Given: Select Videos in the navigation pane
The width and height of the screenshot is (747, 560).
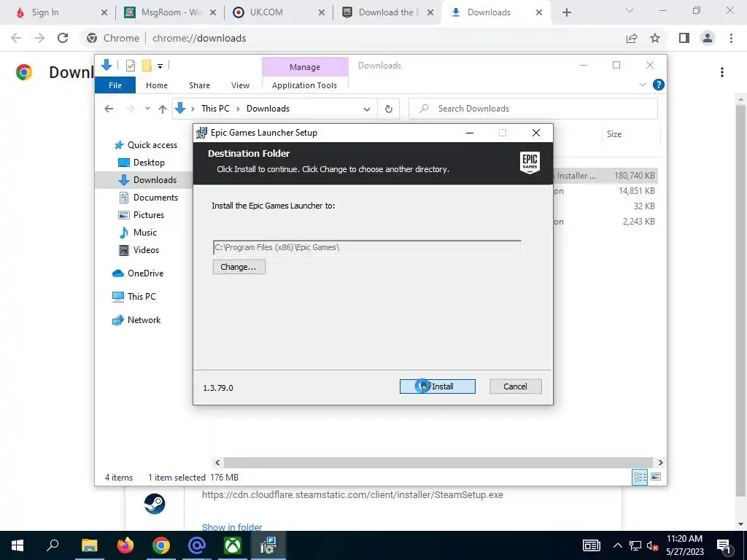Looking at the screenshot, I should tap(139, 250).
